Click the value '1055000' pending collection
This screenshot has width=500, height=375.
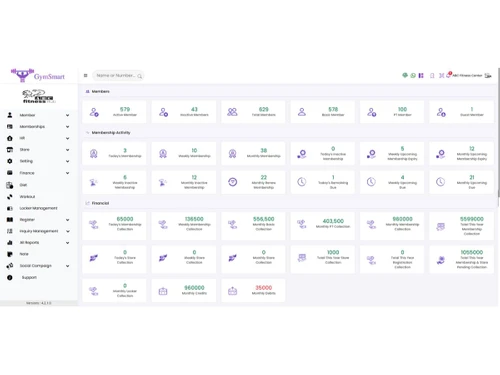[x=472, y=252]
